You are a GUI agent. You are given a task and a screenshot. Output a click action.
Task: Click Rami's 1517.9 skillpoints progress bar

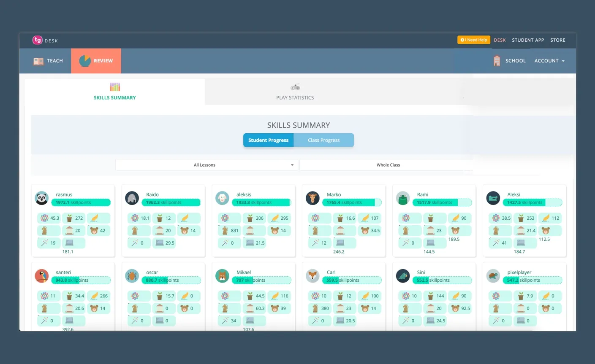(x=442, y=202)
